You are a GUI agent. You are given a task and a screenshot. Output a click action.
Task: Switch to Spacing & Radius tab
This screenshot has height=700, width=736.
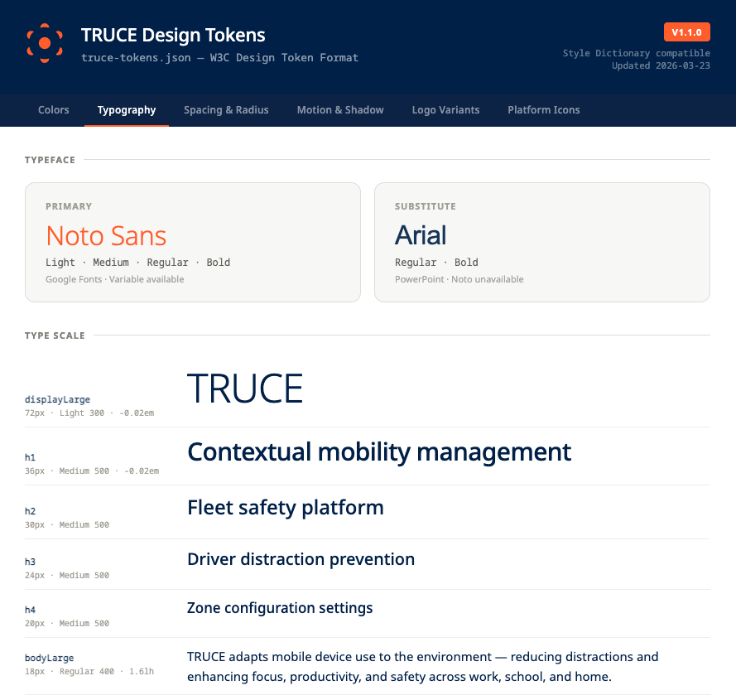[x=226, y=110]
